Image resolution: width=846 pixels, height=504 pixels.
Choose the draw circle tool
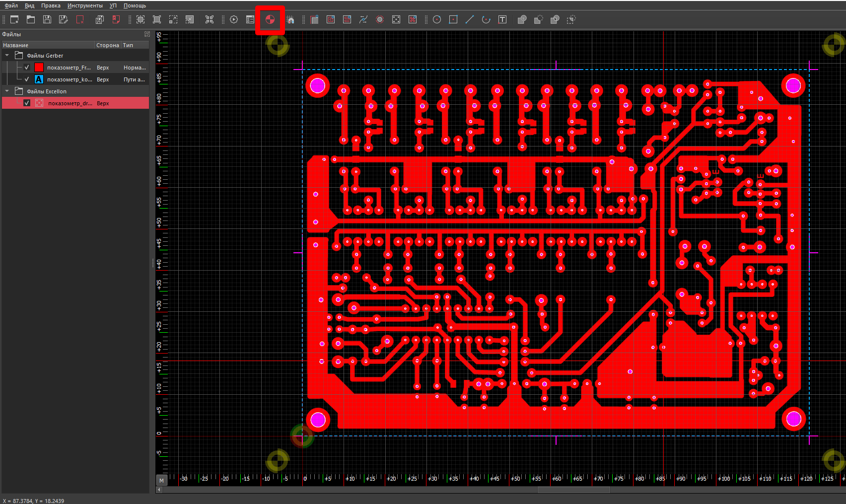click(x=437, y=19)
